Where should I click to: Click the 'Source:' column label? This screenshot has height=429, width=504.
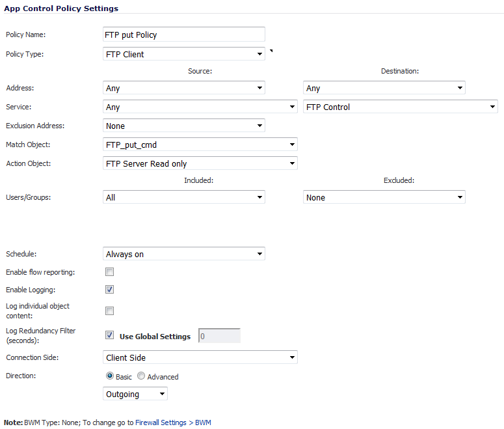(x=200, y=71)
